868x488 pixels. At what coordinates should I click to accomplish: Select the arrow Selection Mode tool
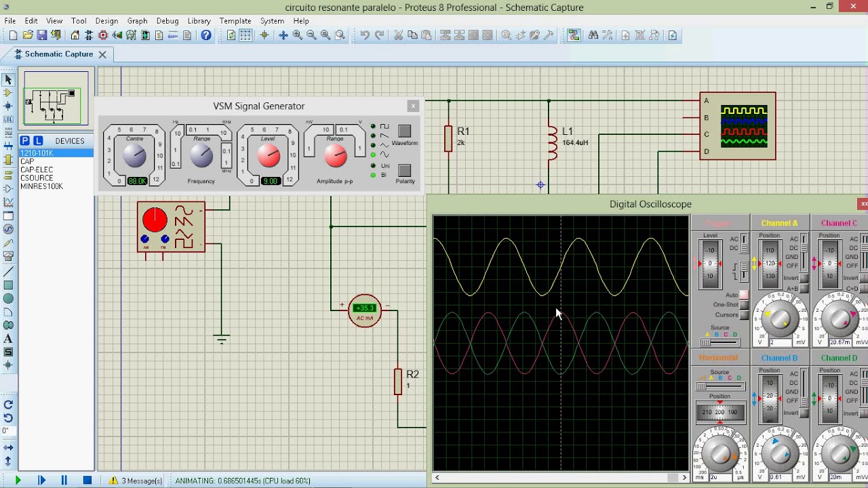tap(8, 79)
